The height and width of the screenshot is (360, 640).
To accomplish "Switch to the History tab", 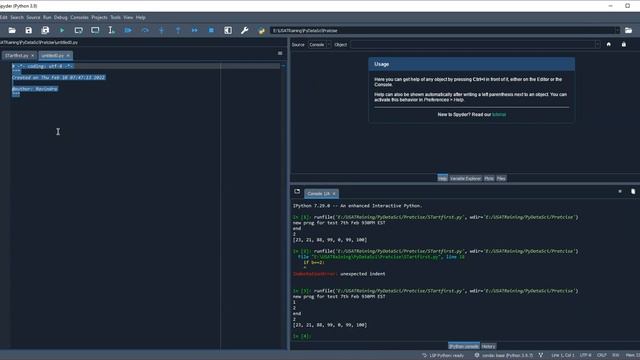I will [489, 346].
